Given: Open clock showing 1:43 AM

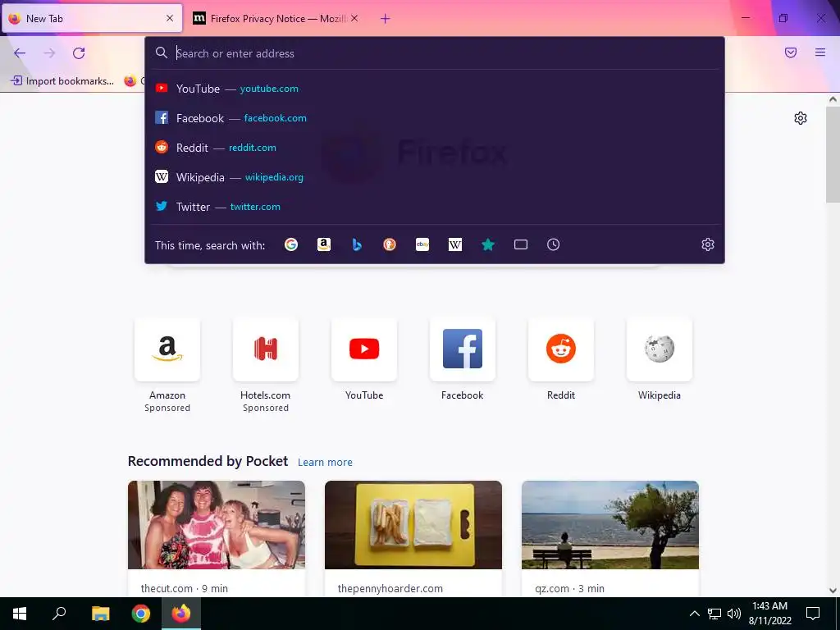Looking at the screenshot, I should [x=769, y=614].
